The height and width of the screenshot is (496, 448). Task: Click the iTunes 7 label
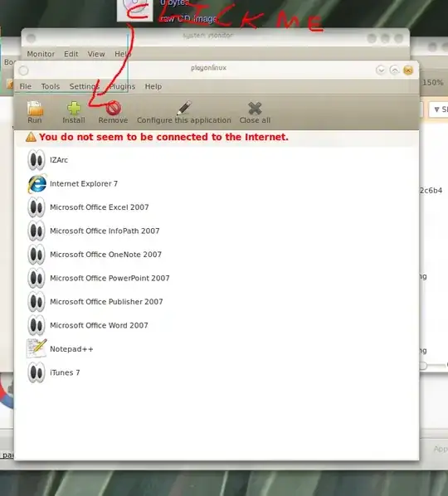pyautogui.click(x=65, y=372)
